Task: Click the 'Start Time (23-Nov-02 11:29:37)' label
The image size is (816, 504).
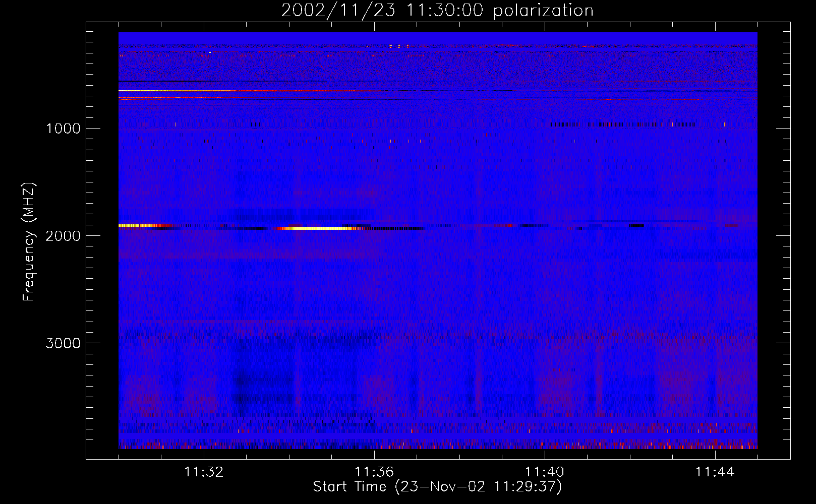Action: coord(437,487)
